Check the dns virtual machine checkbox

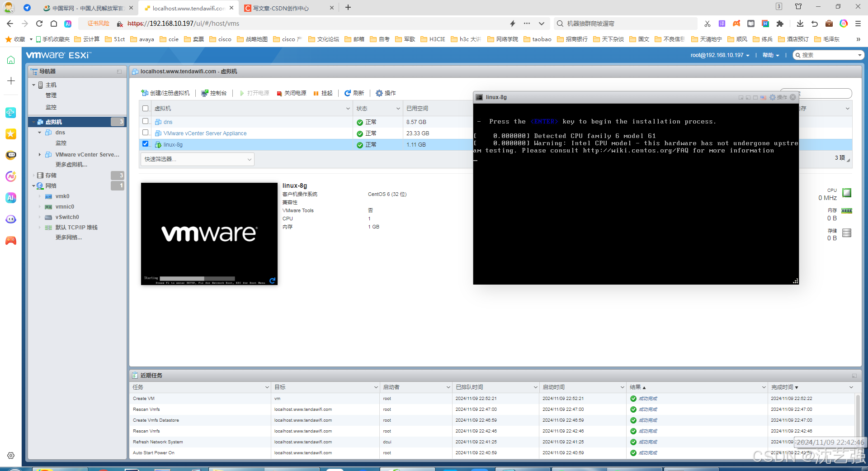[x=145, y=121]
